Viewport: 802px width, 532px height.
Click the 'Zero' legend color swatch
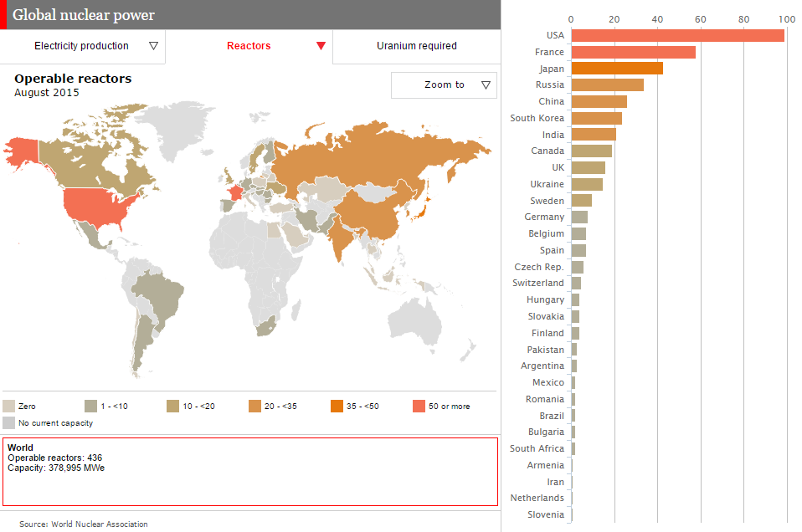point(8,407)
